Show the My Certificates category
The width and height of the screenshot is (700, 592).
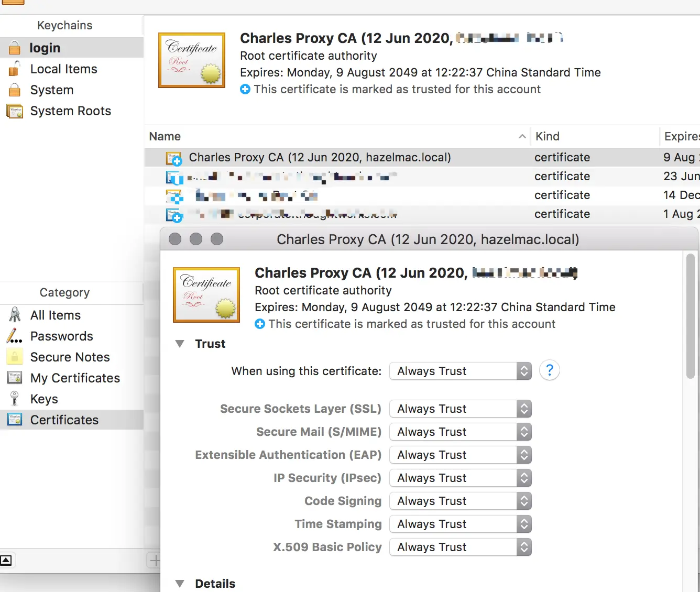(x=72, y=378)
